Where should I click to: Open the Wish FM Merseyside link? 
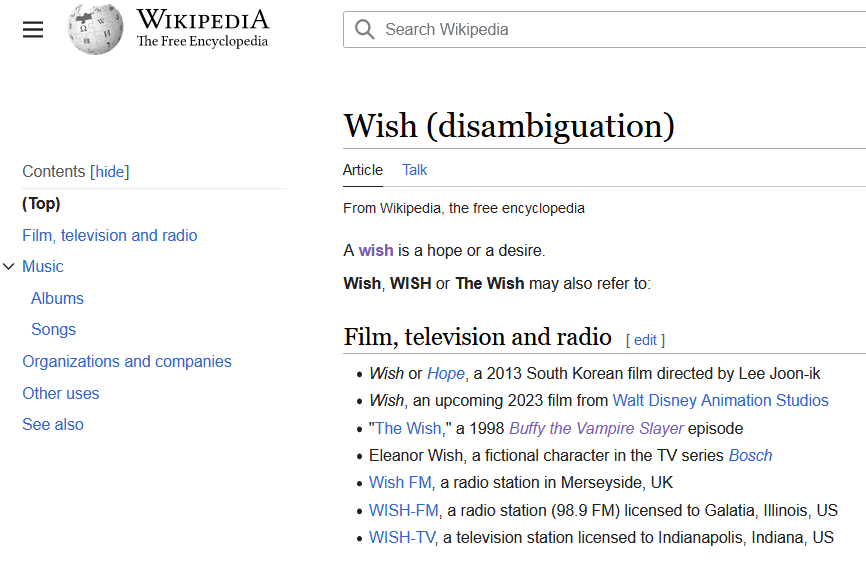(400, 482)
